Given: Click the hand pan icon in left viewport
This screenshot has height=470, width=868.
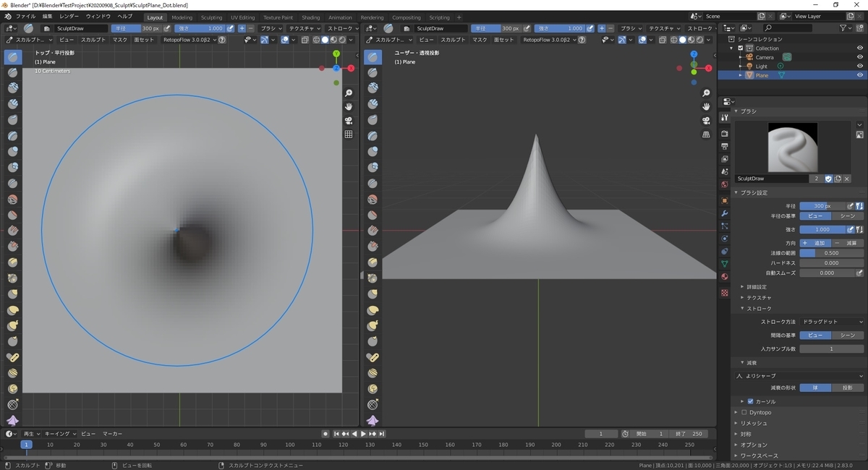Looking at the screenshot, I should (349, 107).
